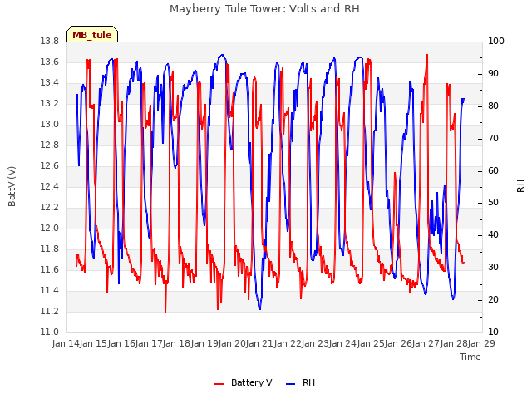Click the Jan 17 x-axis tick
This screenshot has height=399, width=532.
click(149, 343)
